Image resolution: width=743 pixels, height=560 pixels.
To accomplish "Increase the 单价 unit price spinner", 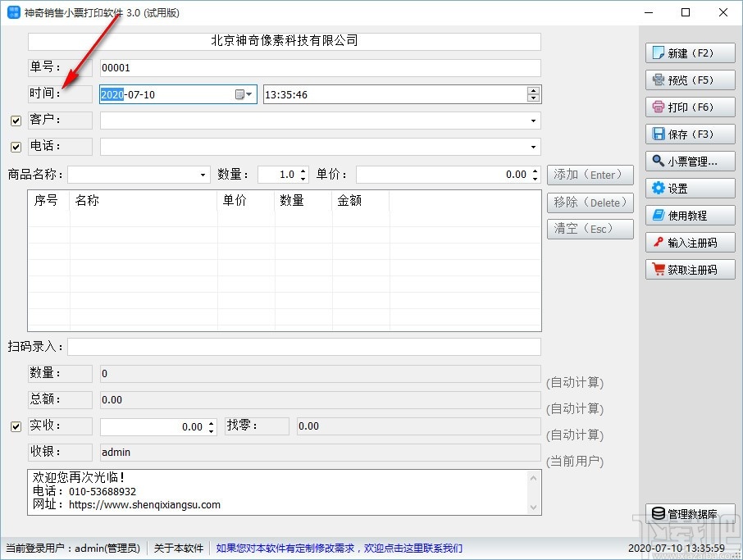I will click(535, 171).
